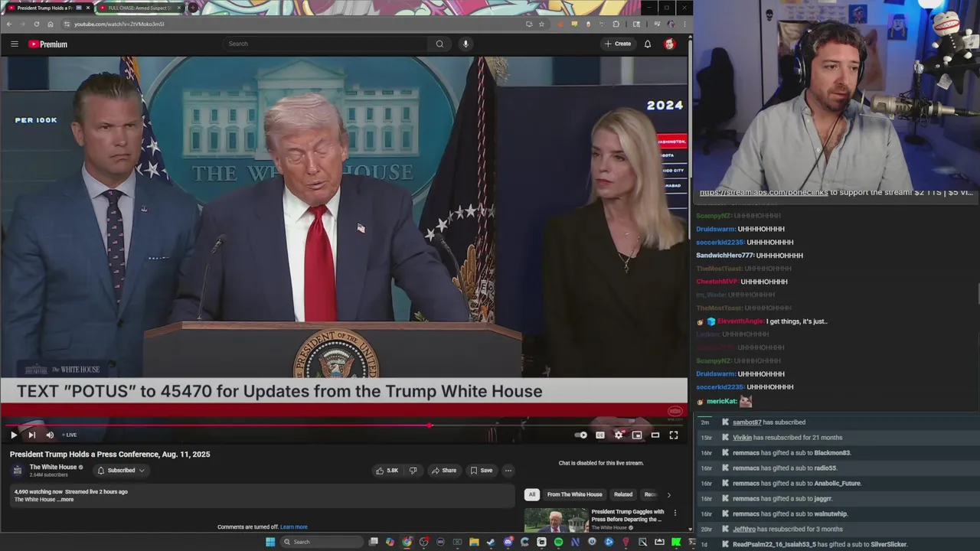Image resolution: width=980 pixels, height=551 pixels.
Task: Select the All filter chip
Action: coord(532,494)
